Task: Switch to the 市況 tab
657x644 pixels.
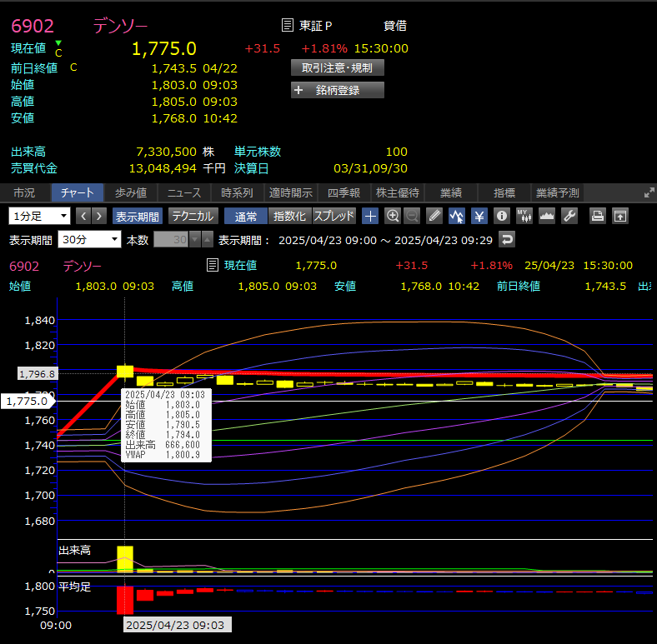Action: 24,193
